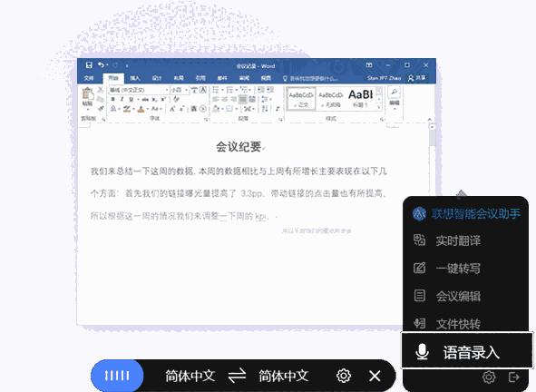The height and width of the screenshot is (392, 536).
Task: Toggle the blue audio waveform recording button
Action: coord(117,376)
